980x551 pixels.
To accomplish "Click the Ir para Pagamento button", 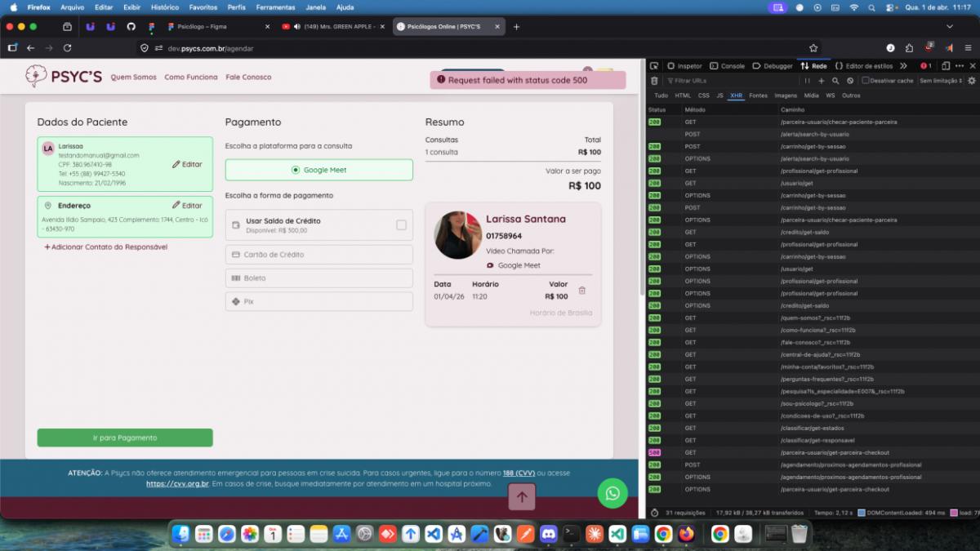I will pos(125,438).
